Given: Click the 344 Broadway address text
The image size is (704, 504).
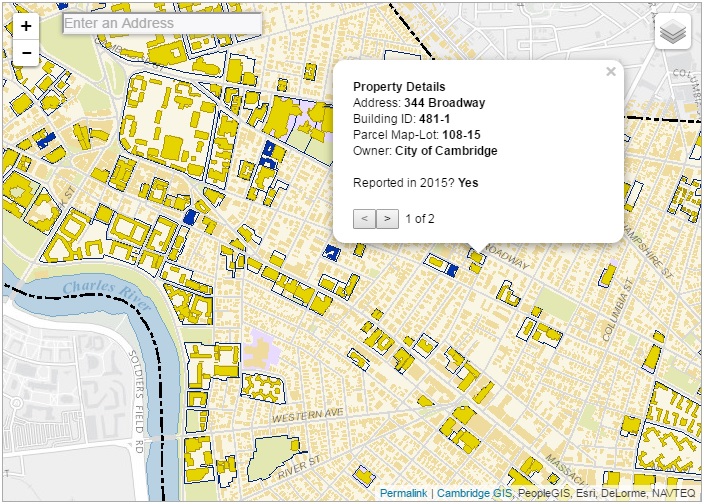Looking at the screenshot, I should 444,103.
